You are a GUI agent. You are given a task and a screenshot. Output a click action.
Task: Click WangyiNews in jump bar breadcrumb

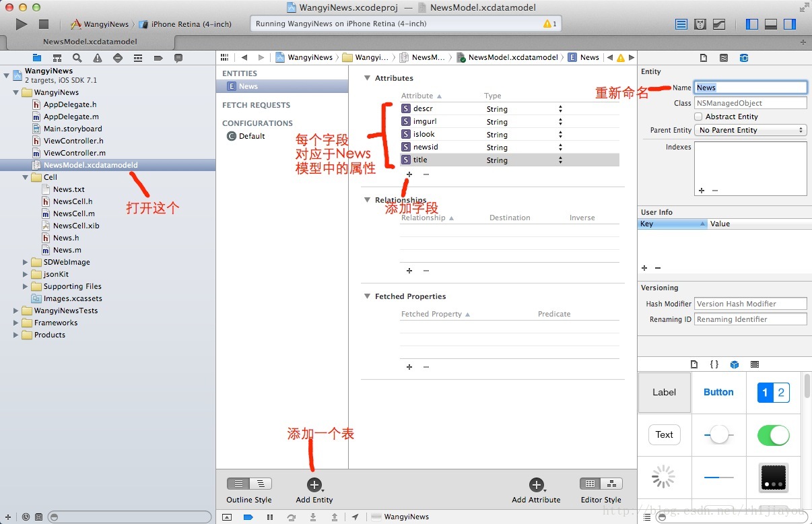tap(304, 57)
